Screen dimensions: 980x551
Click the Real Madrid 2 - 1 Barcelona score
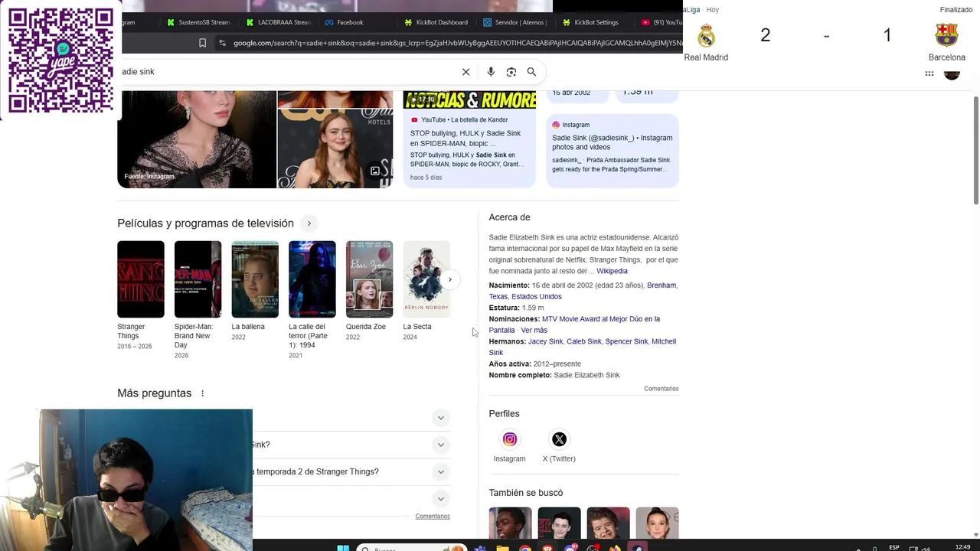pos(826,35)
